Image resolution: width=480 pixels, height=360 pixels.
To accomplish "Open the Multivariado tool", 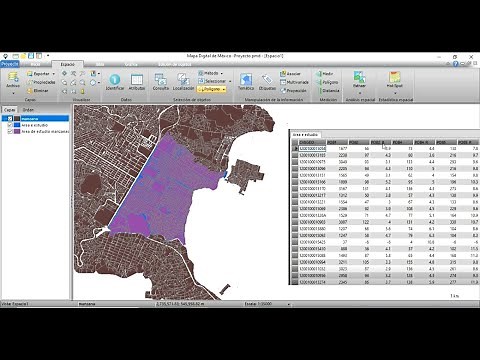I will (x=294, y=82).
